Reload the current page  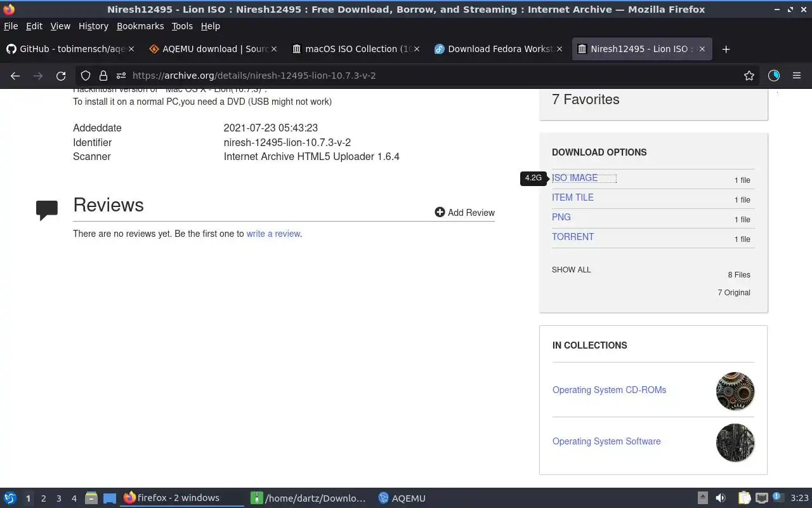click(x=61, y=76)
